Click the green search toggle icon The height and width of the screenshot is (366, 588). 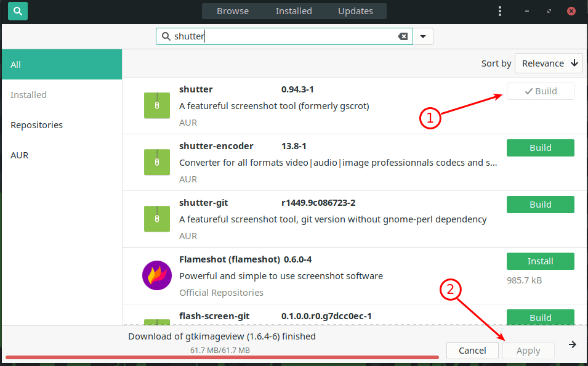tap(18, 11)
